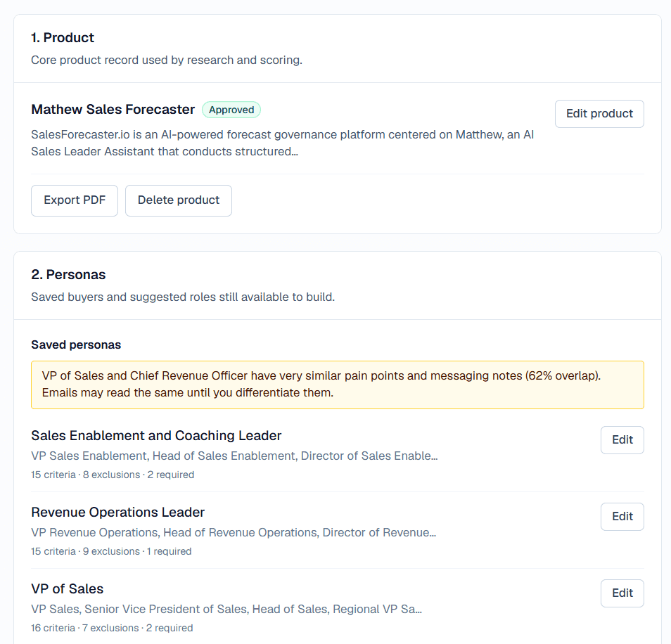
Task: Select 'Sales Enablement and Coaching Leader' name
Action: [156, 435]
